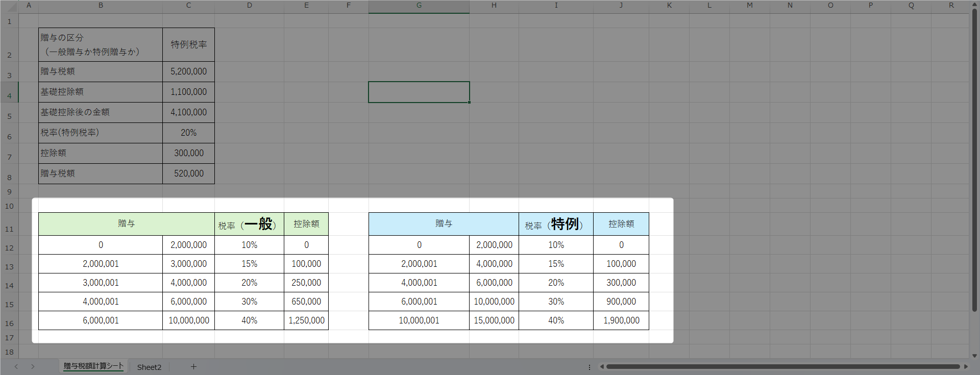Select the 贈与税額 result cell 520,000
The image size is (980, 375).
(188, 173)
